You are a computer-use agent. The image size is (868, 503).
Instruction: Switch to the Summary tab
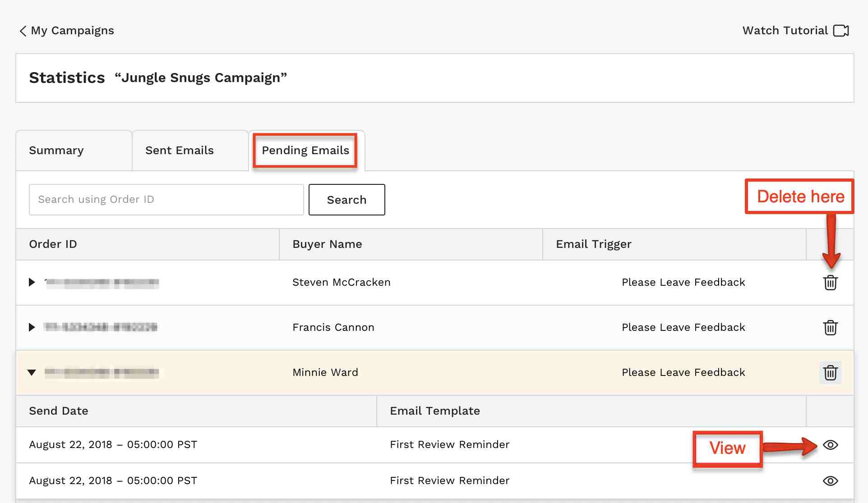(74, 151)
